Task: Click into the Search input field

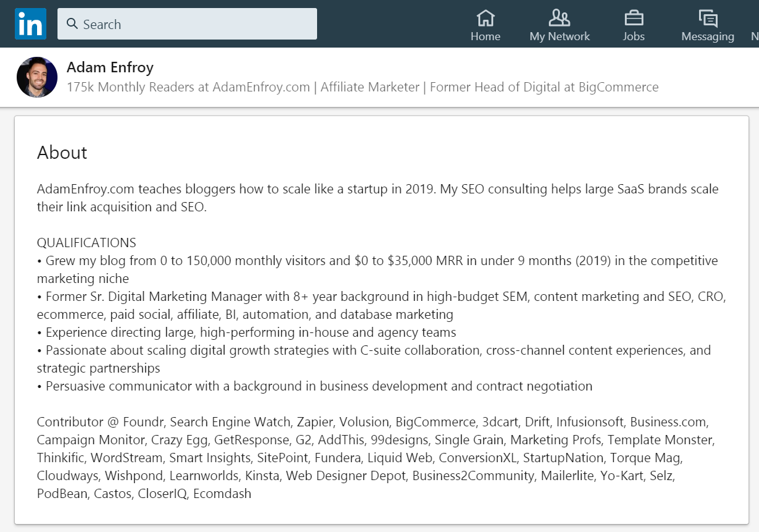Action: point(187,24)
